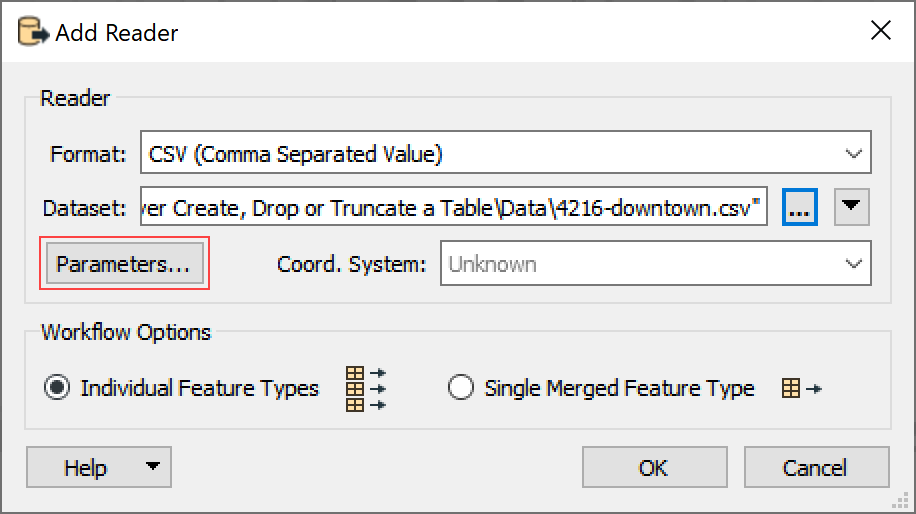Browse for dataset with the ellipsis button
This screenshot has width=916, height=514.
(799, 207)
